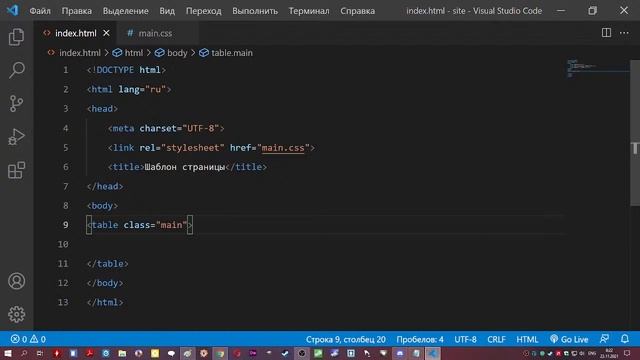Open Source Control view
This screenshot has width=640, height=360.
[x=16, y=104]
